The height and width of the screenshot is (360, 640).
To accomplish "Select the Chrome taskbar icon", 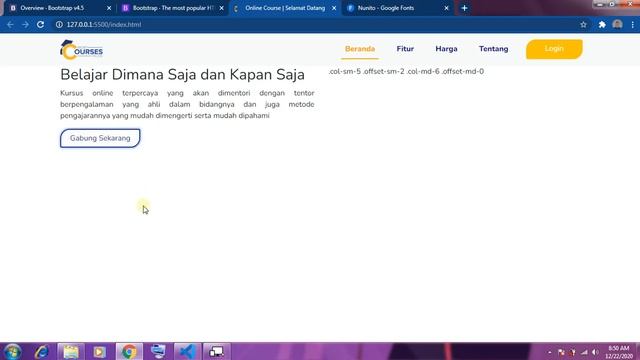I will pos(129,351).
